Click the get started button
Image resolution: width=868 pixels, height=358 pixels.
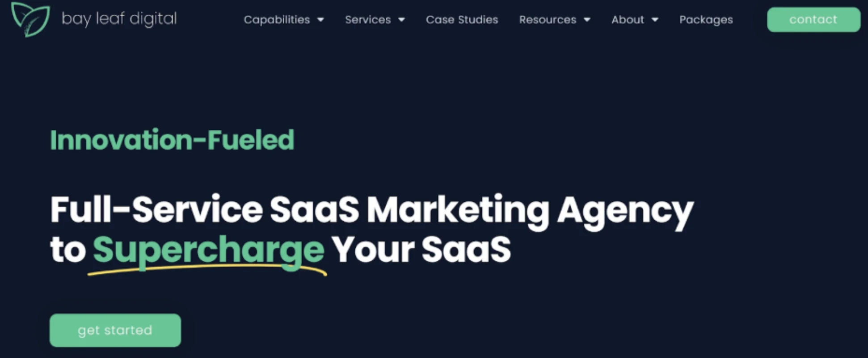click(115, 330)
